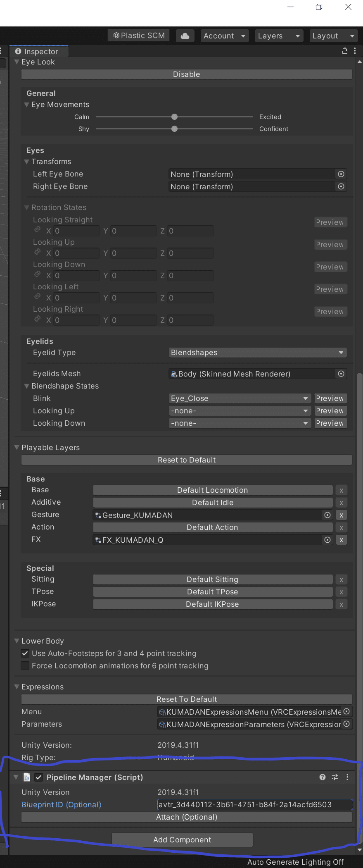Open the Blink Eye_Close dropdown
The height and width of the screenshot is (868, 363).
pos(240,398)
